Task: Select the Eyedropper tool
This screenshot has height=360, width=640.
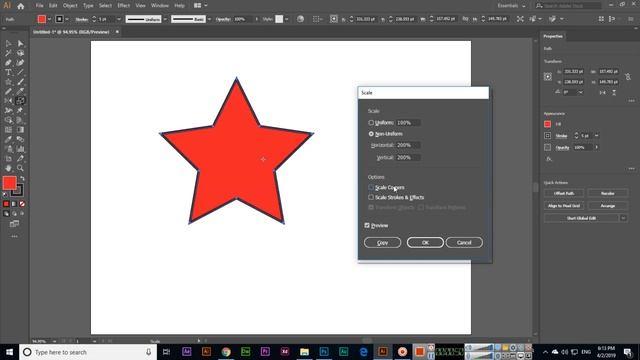Action: pos(8,139)
